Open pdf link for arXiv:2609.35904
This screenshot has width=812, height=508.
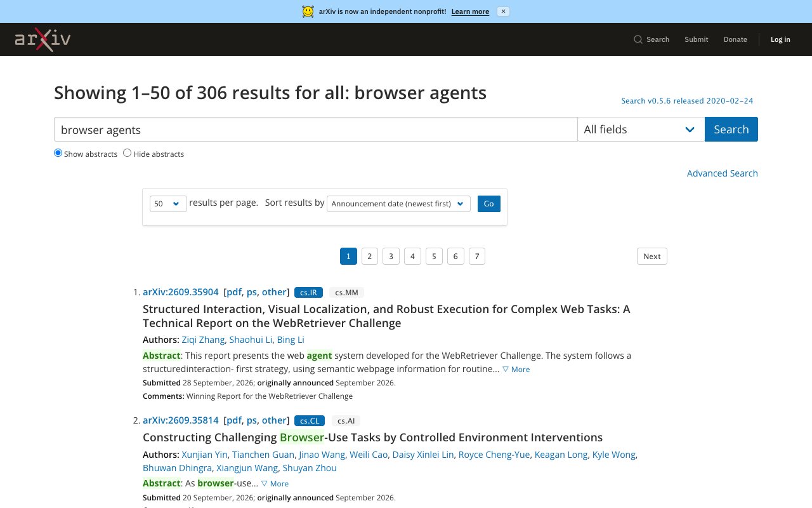(x=234, y=292)
